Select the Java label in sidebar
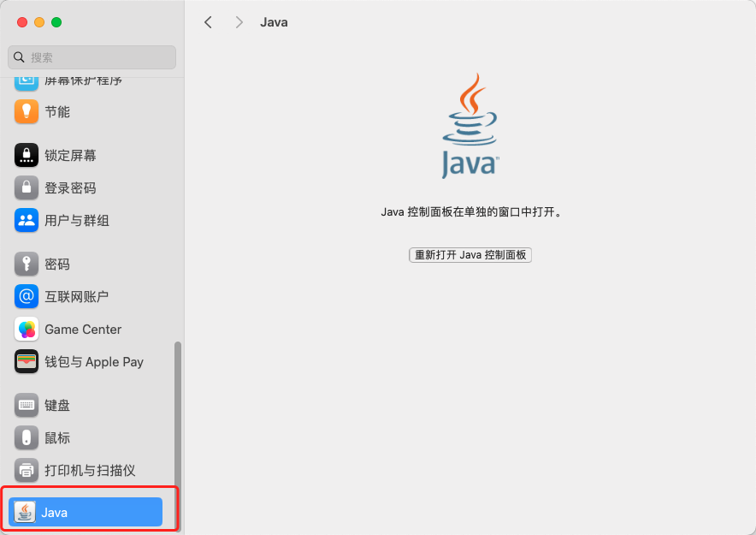Screen dimensions: 756x535 point(54,513)
